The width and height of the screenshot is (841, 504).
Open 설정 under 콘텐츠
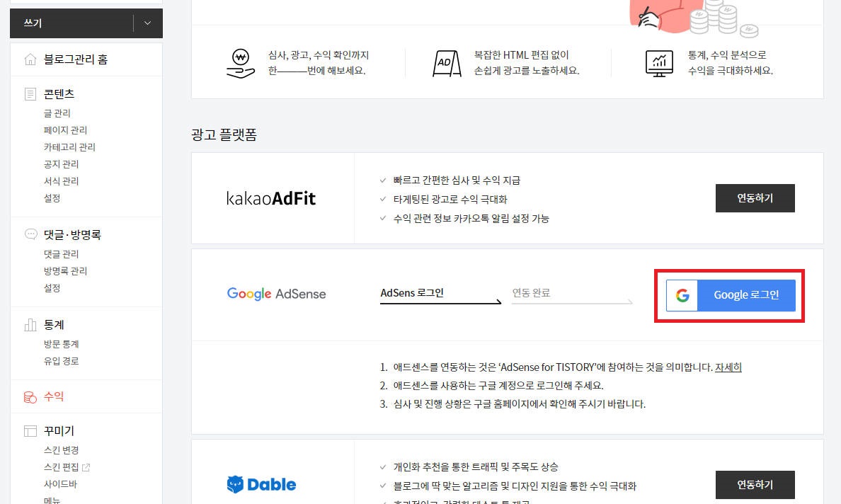pos(52,197)
